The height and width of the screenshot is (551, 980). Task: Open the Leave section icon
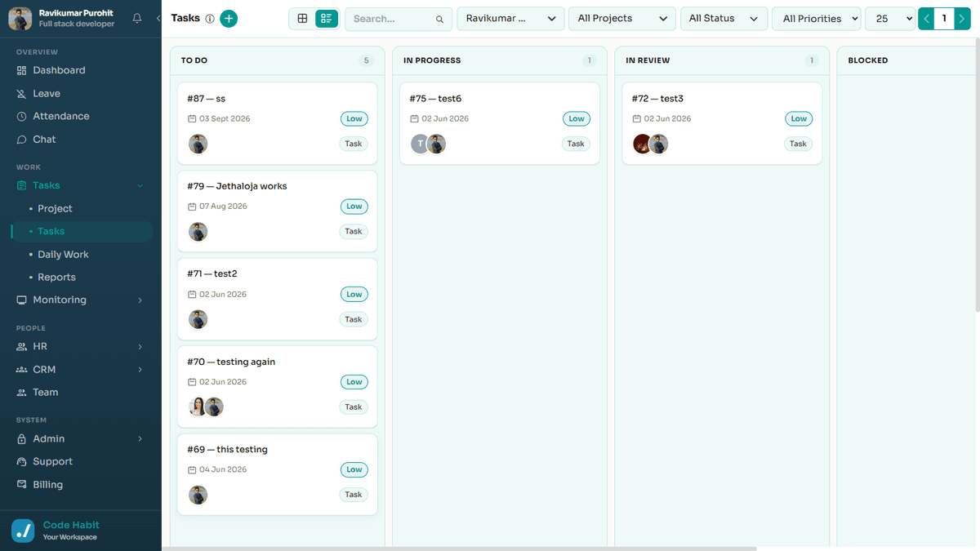pyautogui.click(x=22, y=94)
